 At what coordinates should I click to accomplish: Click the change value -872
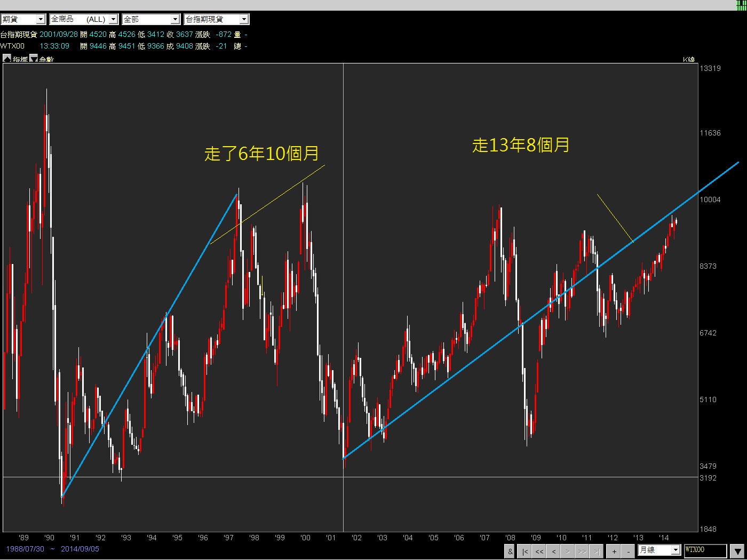click(x=224, y=34)
